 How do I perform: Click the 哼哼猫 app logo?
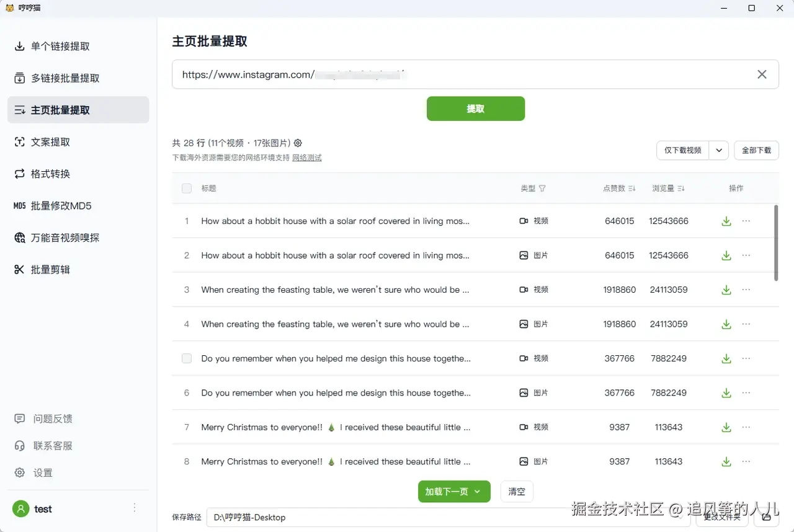(9, 8)
